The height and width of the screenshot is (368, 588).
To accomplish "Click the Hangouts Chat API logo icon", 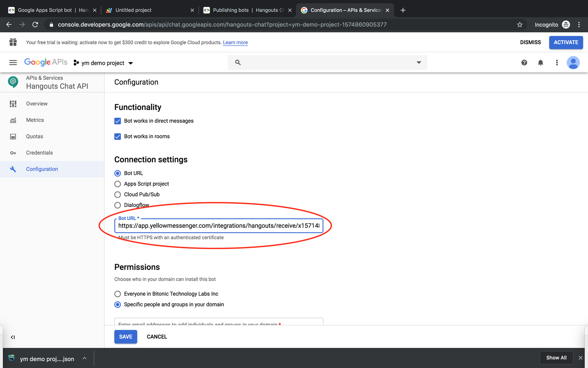I will point(13,82).
